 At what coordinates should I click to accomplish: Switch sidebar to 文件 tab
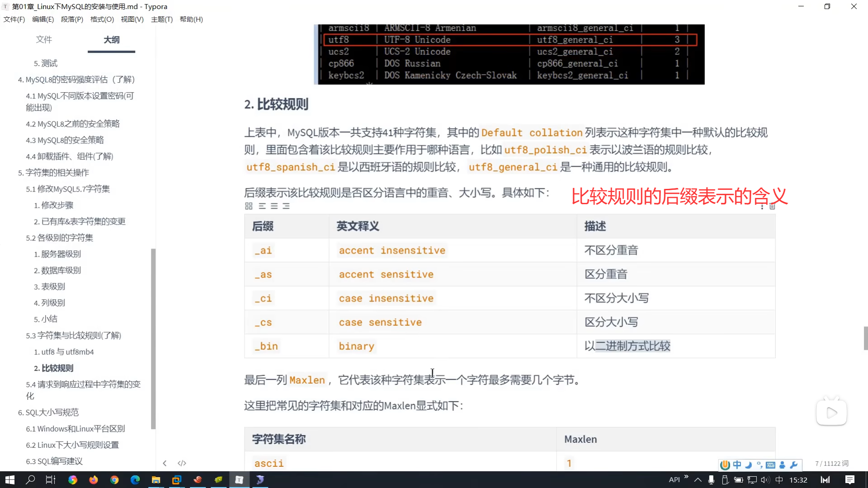[44, 40]
